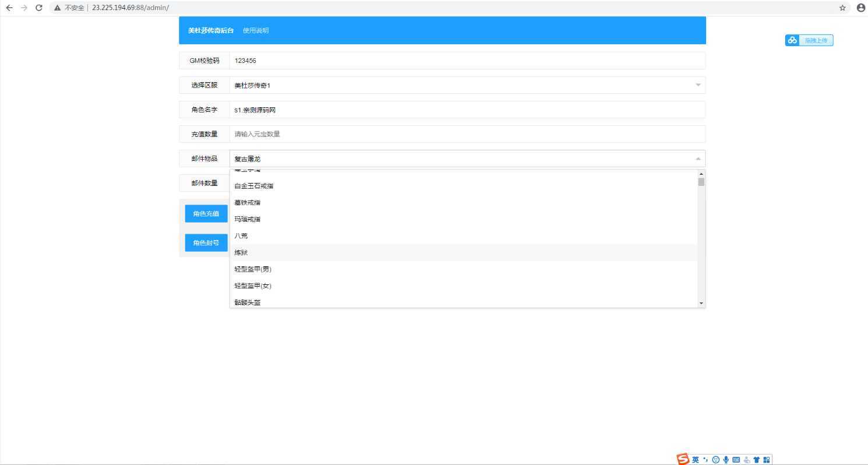The width and height of the screenshot is (868, 465).
Task: Select 炼狱 from the item list
Action: [241, 252]
